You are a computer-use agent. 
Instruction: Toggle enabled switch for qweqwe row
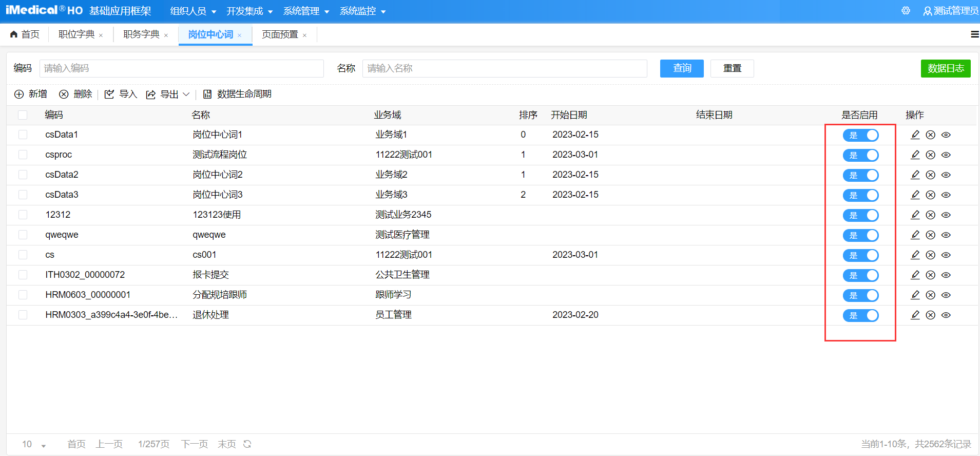861,235
